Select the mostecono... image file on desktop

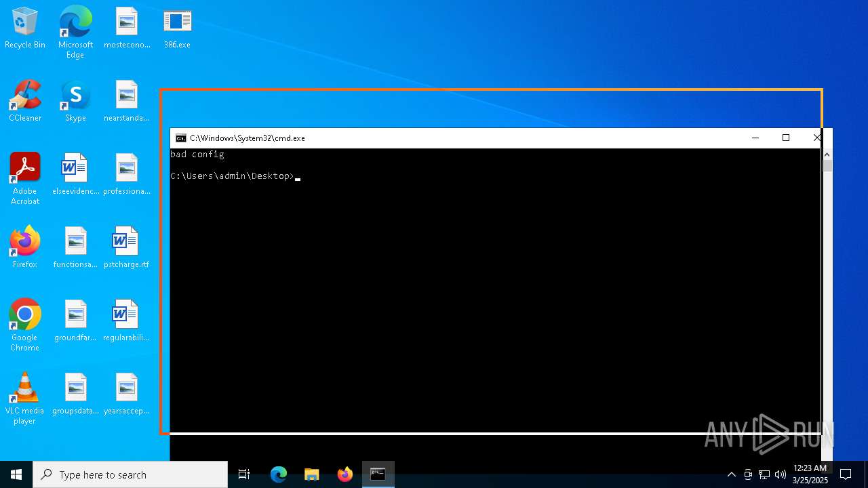127,28
